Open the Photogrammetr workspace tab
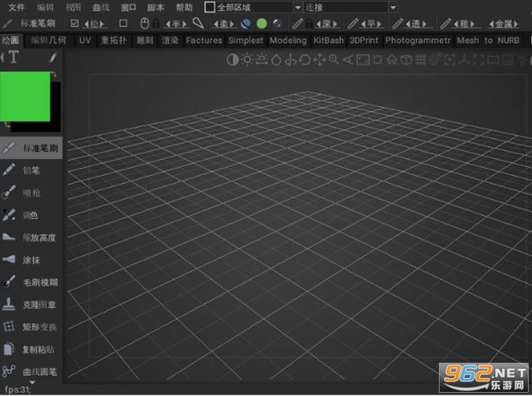The image size is (532, 396). pyautogui.click(x=418, y=41)
